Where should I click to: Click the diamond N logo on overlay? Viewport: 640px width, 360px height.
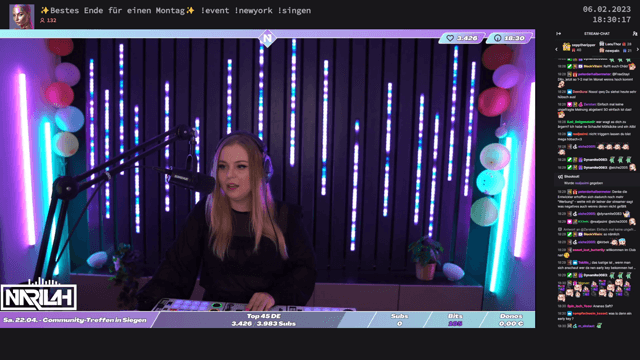(x=267, y=38)
